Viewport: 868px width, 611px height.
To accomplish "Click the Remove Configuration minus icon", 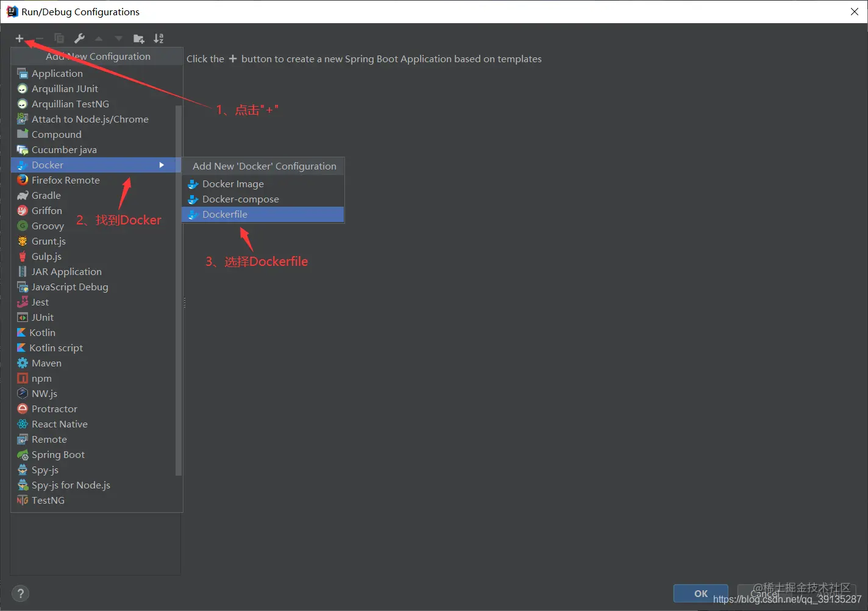I will click(x=39, y=38).
